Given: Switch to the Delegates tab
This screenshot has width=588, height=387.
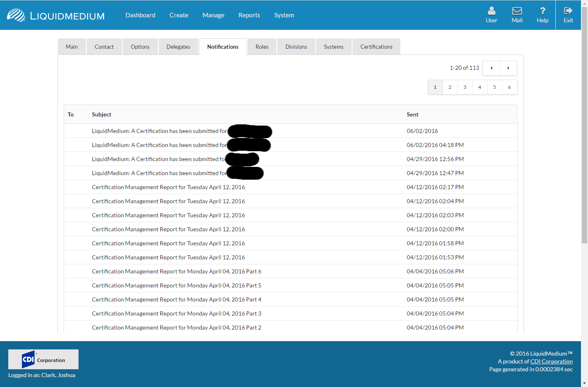Looking at the screenshot, I should [x=178, y=47].
